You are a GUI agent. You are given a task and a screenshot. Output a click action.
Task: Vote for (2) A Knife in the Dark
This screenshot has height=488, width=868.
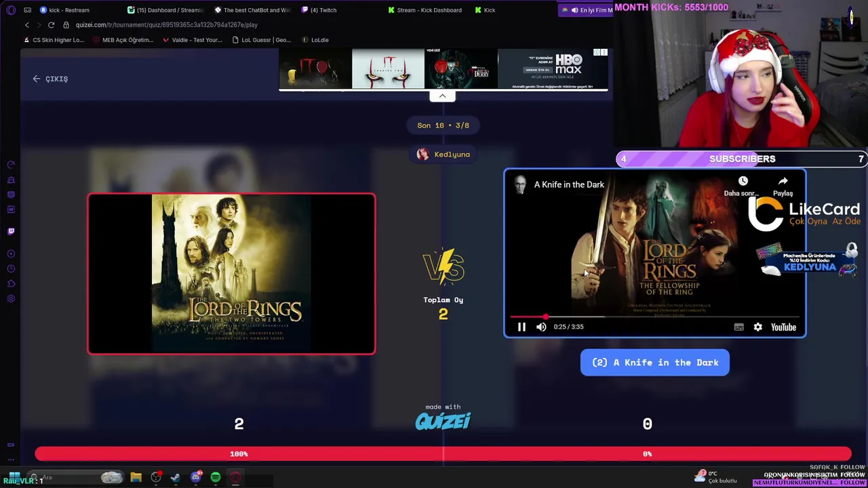pyautogui.click(x=654, y=363)
